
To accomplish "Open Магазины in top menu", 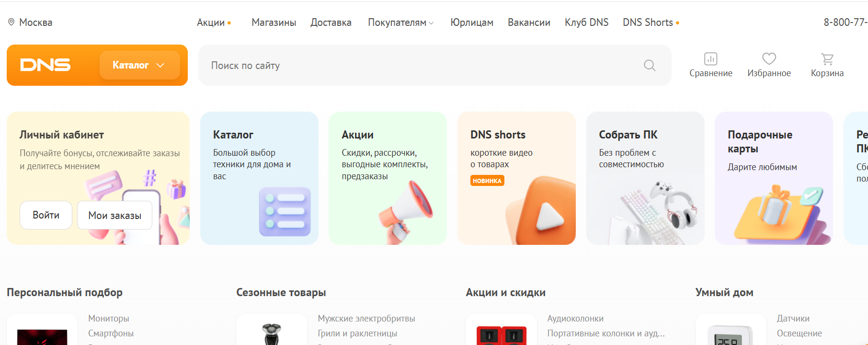I will (x=274, y=23).
